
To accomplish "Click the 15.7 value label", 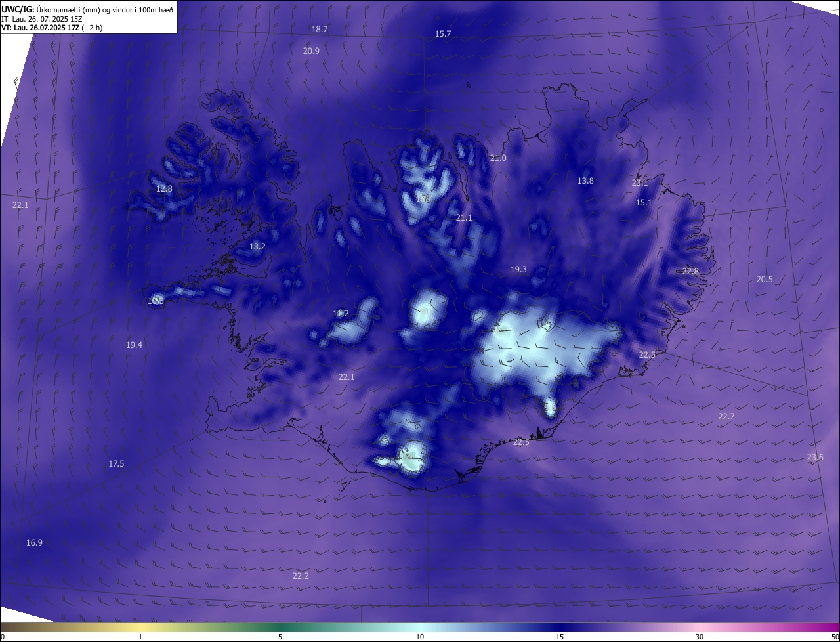I will click(x=443, y=33).
